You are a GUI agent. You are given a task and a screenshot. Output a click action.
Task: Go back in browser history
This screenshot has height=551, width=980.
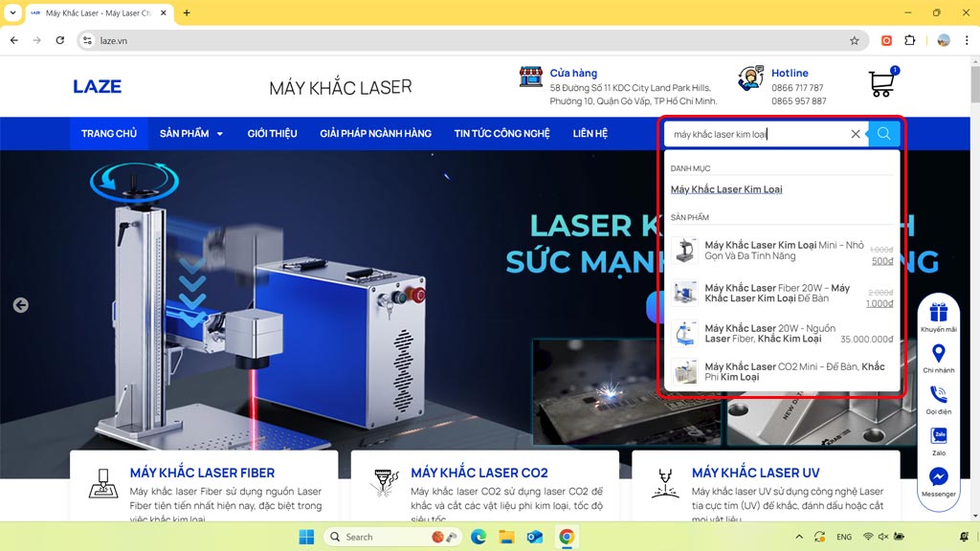(x=14, y=40)
